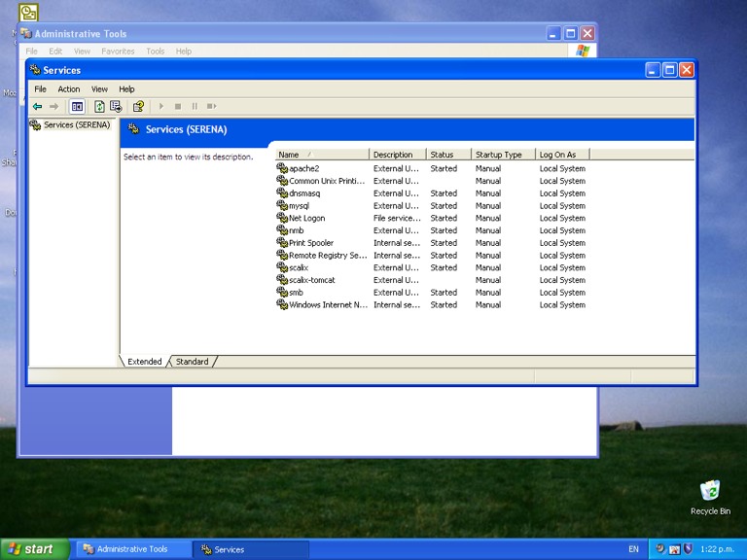This screenshot has height=560, width=747.
Task: Click the Windows Start button
Action: click(35, 549)
